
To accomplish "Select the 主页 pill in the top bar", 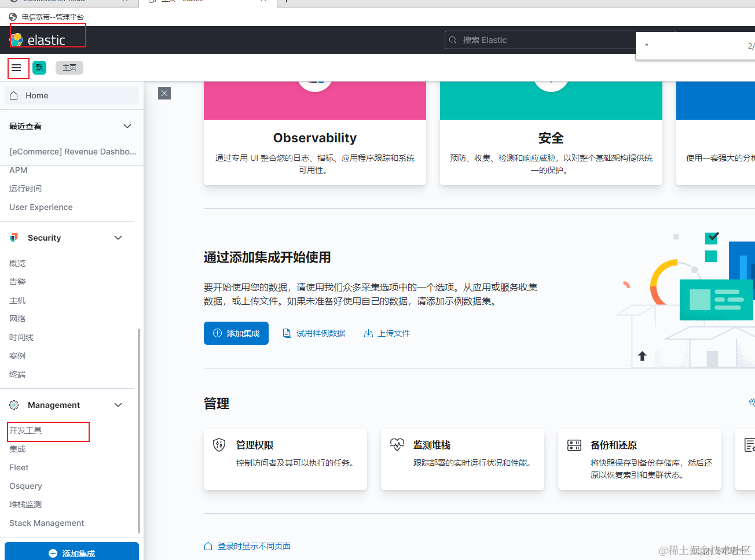I will pyautogui.click(x=69, y=68).
